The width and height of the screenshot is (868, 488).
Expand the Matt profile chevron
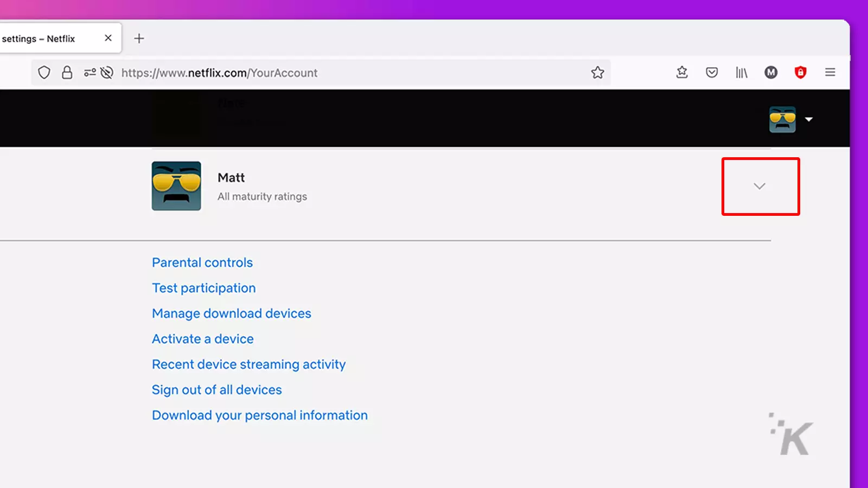point(759,186)
